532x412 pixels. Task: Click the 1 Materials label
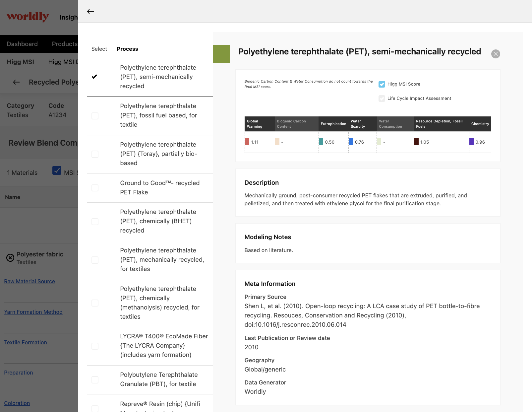point(22,173)
